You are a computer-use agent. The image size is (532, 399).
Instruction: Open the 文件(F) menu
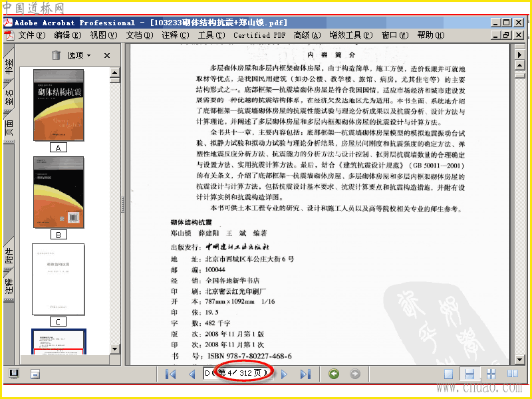click(31, 35)
